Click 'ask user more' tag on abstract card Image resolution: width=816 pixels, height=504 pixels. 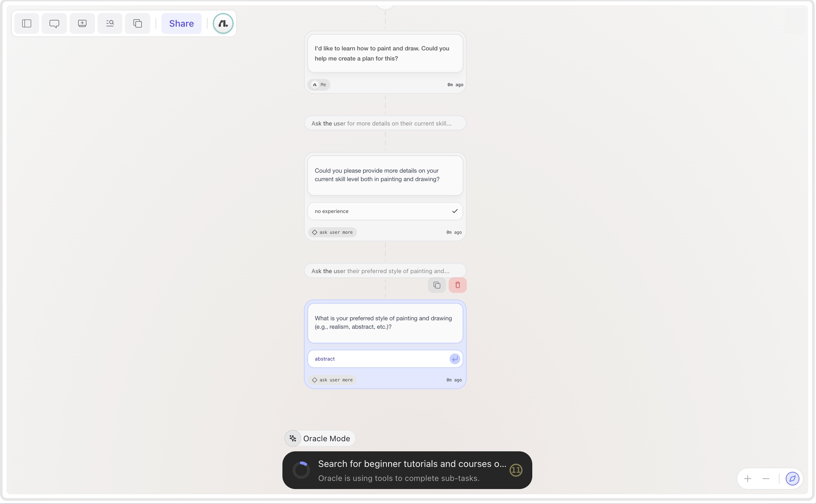coord(332,380)
